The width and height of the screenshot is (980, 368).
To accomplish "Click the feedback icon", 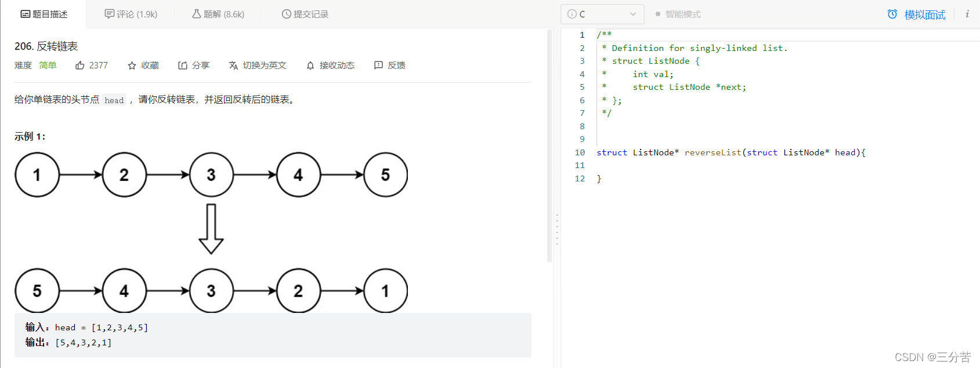I will click(x=378, y=65).
